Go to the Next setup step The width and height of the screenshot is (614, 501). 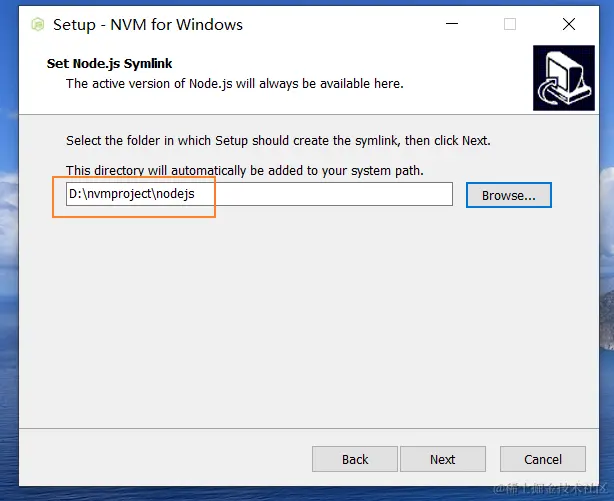(x=442, y=459)
